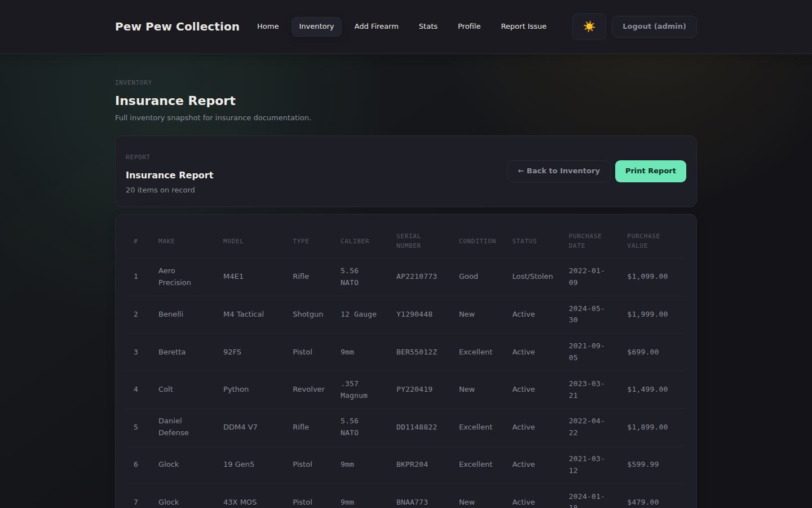Image resolution: width=812 pixels, height=508 pixels.
Task: Click the Logout (admin) button
Action: [x=654, y=27]
